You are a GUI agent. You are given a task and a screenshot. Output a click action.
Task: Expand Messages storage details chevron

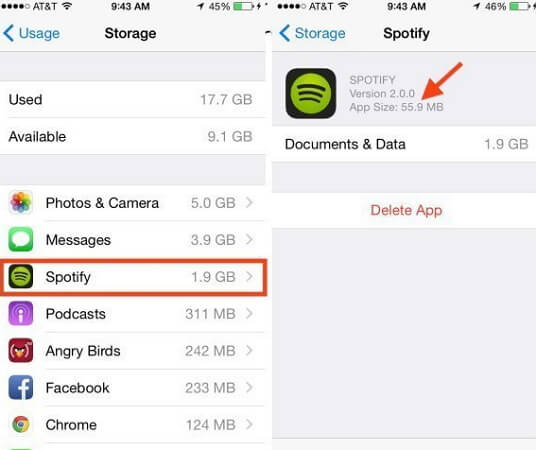(x=250, y=239)
